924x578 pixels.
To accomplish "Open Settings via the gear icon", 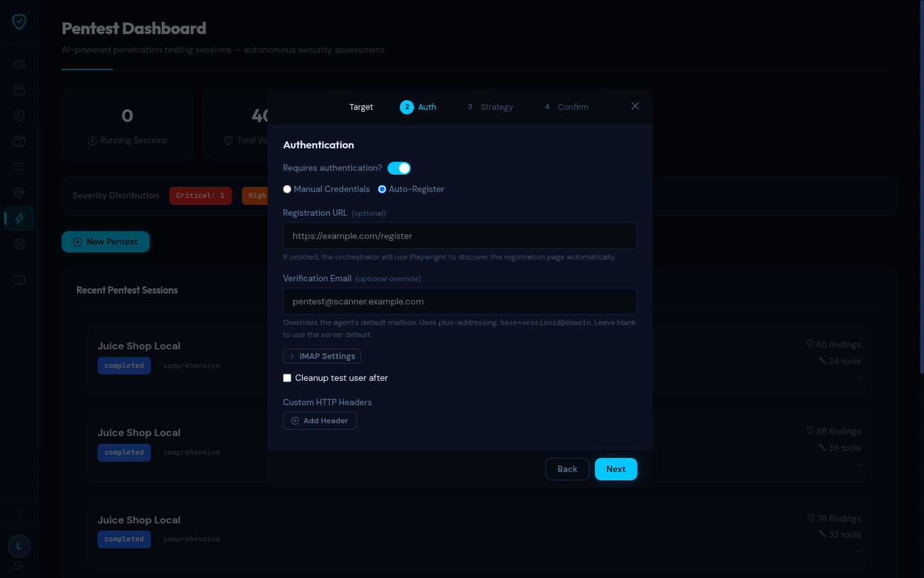I will [x=19, y=244].
